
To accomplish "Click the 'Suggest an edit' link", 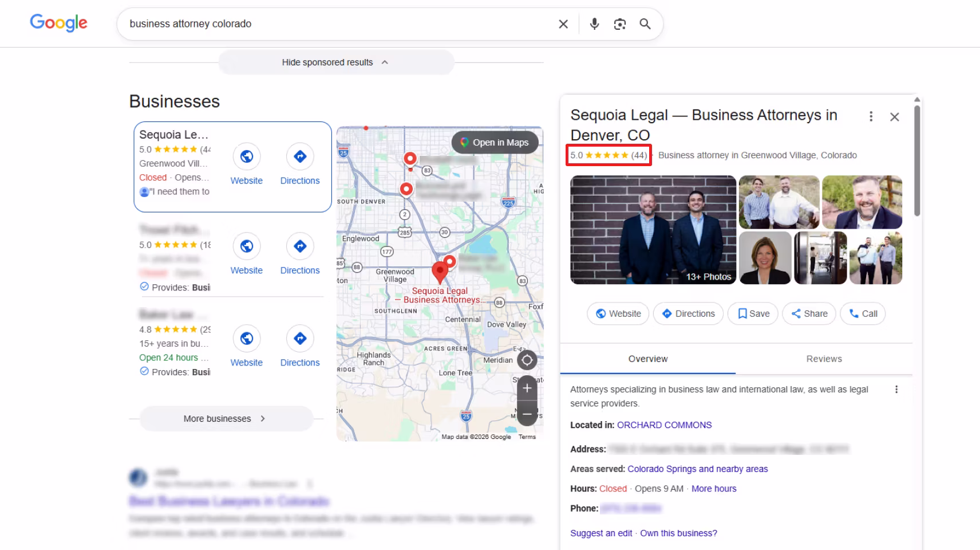I will click(x=600, y=533).
